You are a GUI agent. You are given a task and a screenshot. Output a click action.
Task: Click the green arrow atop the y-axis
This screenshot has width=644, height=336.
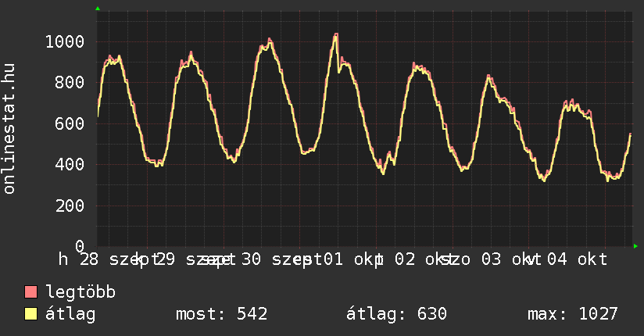[98, 9]
